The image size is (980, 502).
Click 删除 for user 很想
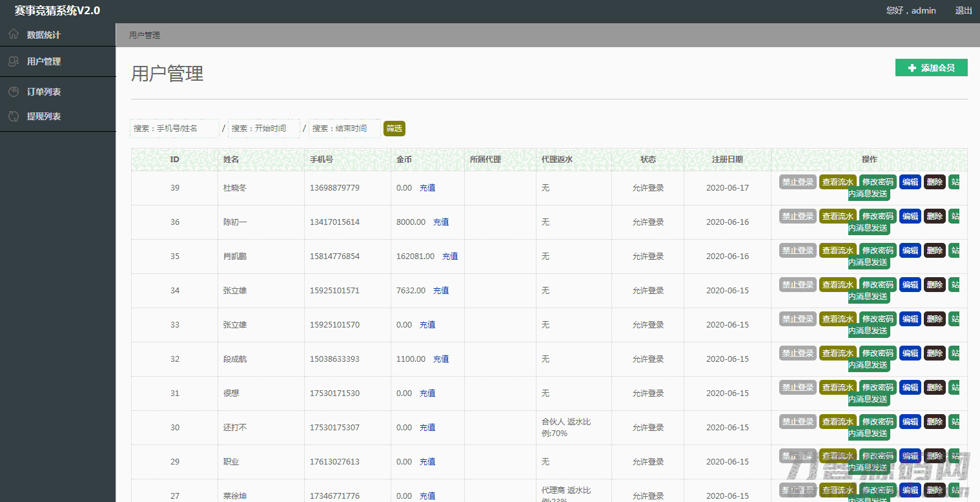(934, 388)
